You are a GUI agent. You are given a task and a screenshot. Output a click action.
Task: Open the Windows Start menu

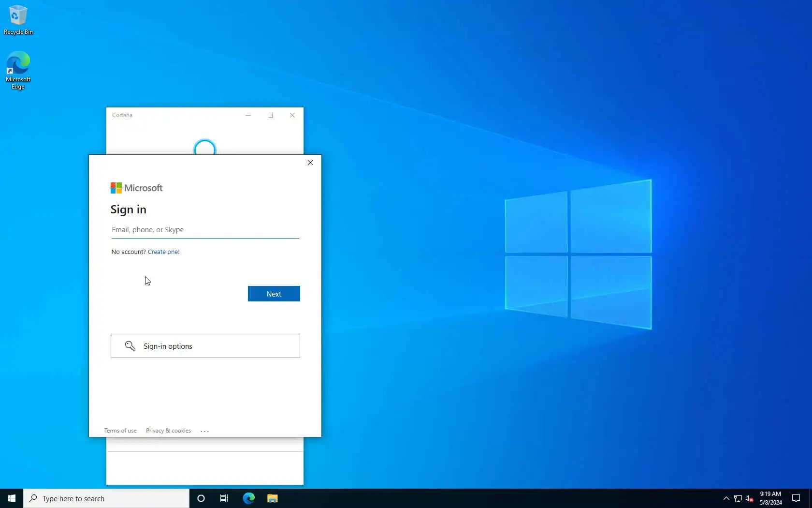pyautogui.click(x=12, y=498)
